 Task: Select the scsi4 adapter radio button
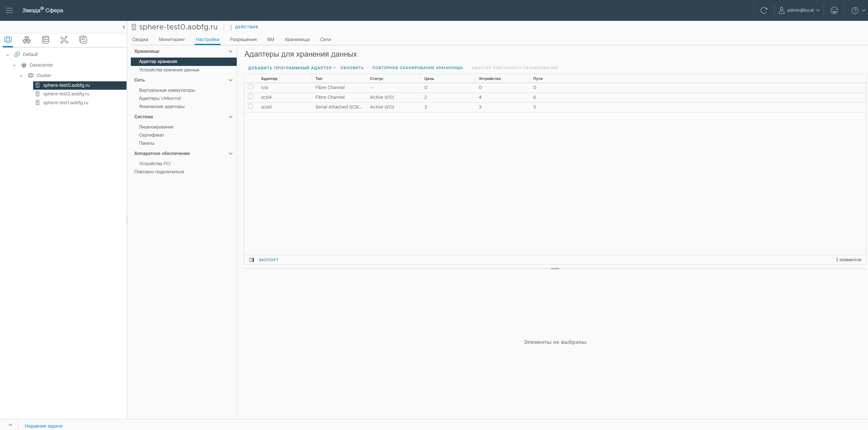(x=250, y=97)
